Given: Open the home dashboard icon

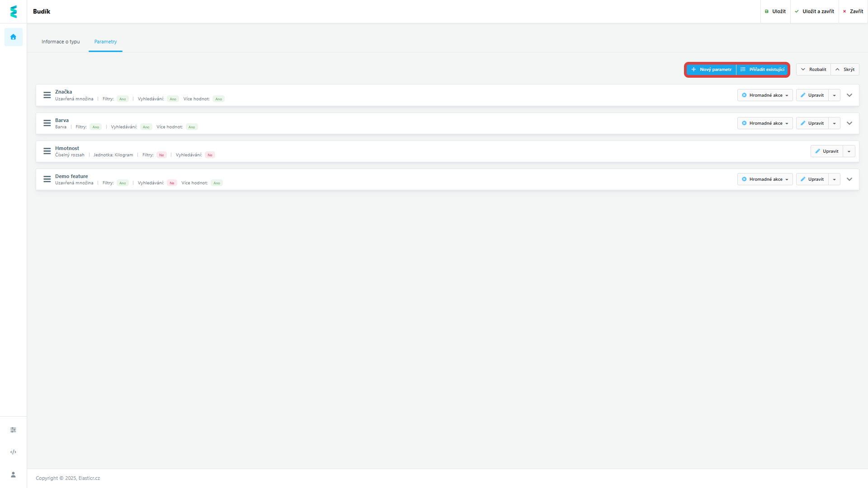Looking at the screenshot, I should 13,37.
